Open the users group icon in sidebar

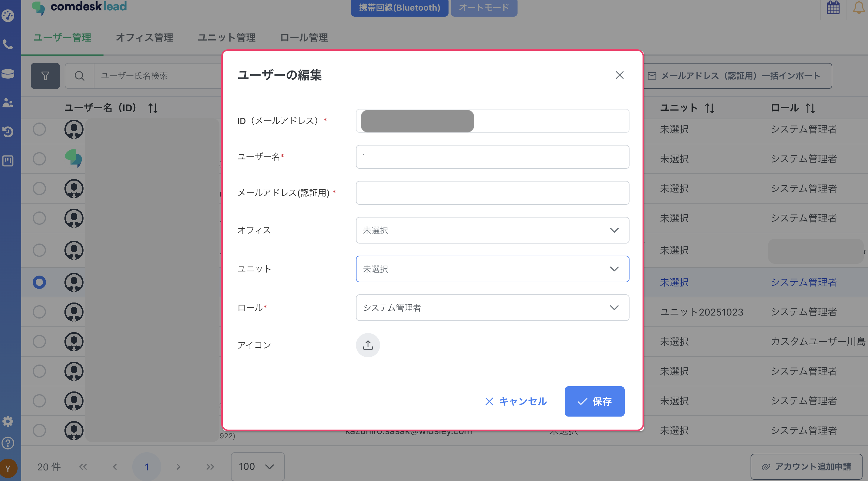(8, 102)
